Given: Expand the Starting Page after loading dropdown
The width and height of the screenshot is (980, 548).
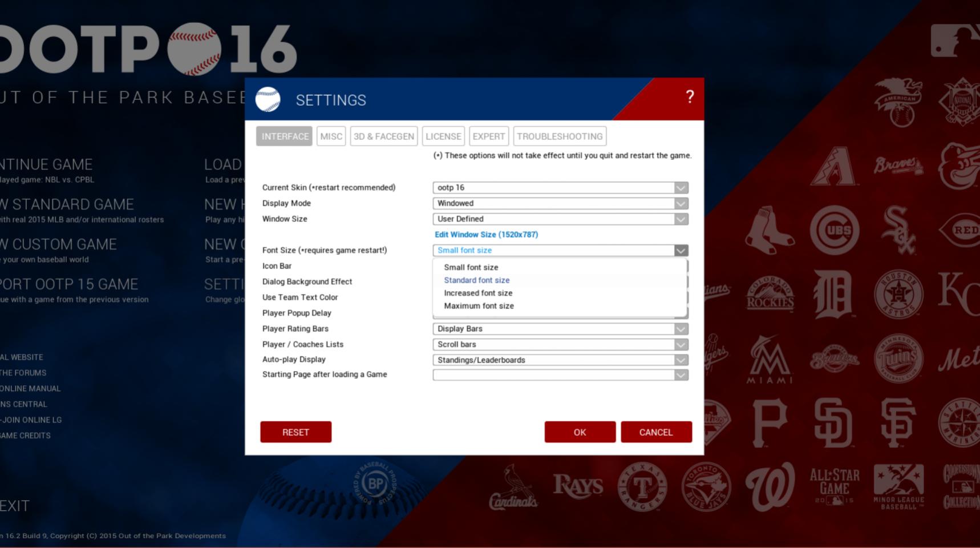Looking at the screenshot, I should tap(681, 375).
